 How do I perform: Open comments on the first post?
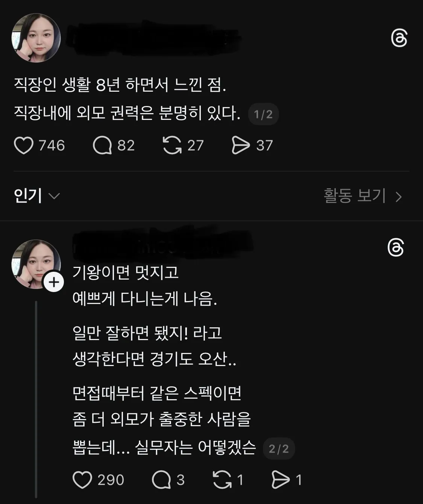tap(102, 145)
